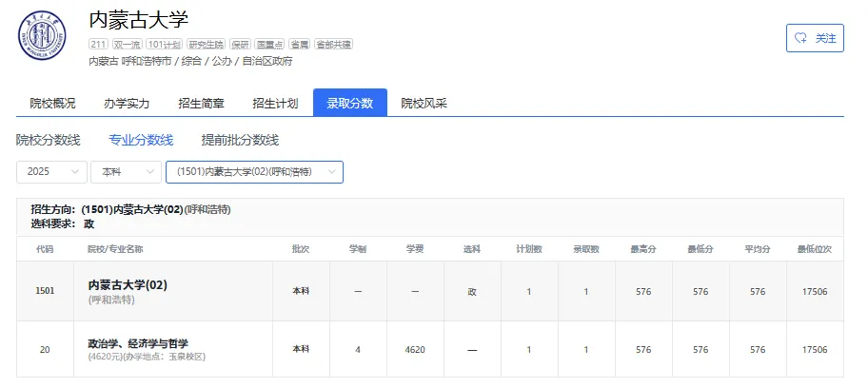Click the 学制 value 4

click(x=358, y=349)
